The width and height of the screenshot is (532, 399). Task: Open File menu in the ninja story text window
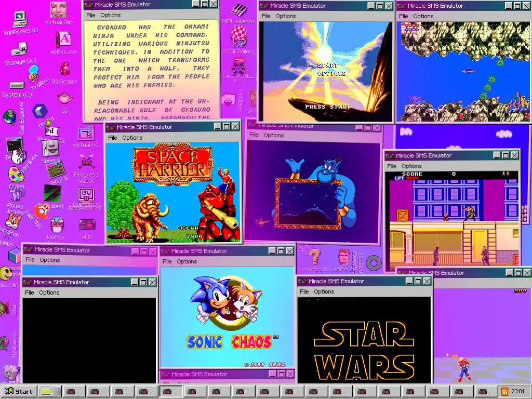click(x=91, y=15)
